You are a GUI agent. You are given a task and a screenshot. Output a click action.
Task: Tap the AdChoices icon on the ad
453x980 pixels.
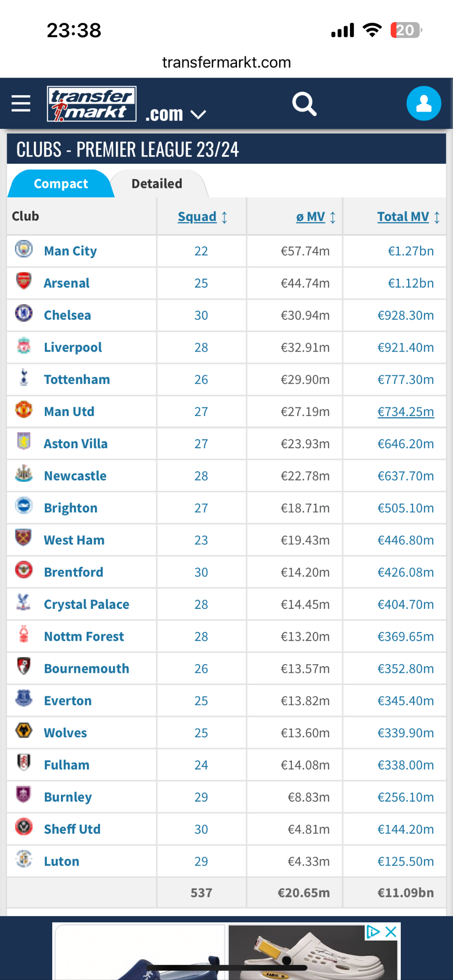373,932
